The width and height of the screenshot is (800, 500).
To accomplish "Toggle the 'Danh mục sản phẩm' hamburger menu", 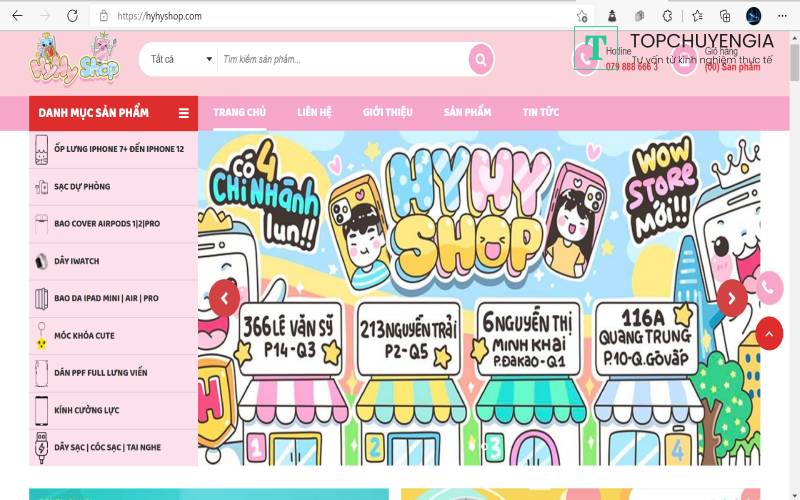I will coord(183,113).
